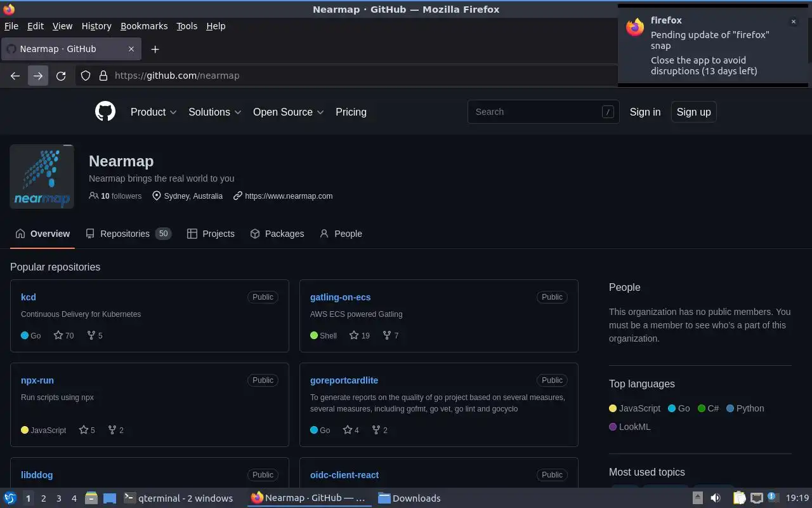812x508 pixels.
Task: Open the npx-run repository link
Action: pyautogui.click(x=37, y=380)
